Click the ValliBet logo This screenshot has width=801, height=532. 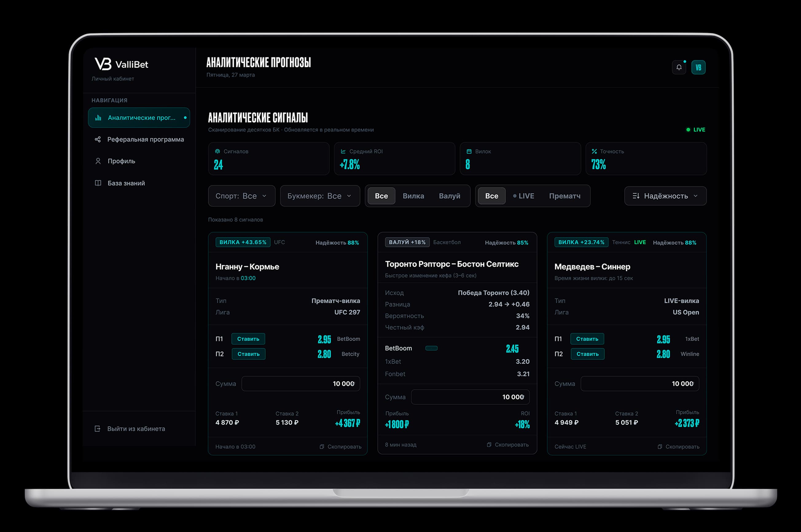[121, 64]
